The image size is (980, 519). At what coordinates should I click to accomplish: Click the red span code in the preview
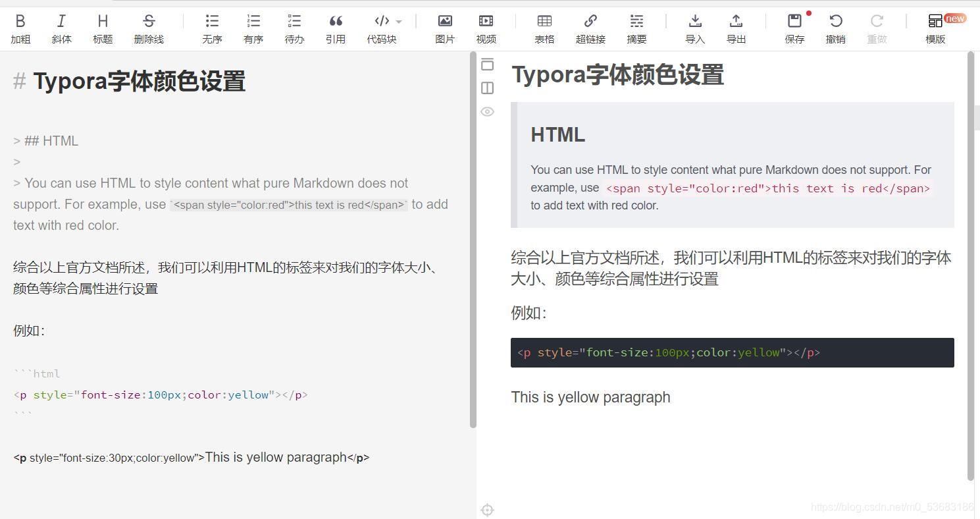pyautogui.click(x=768, y=188)
